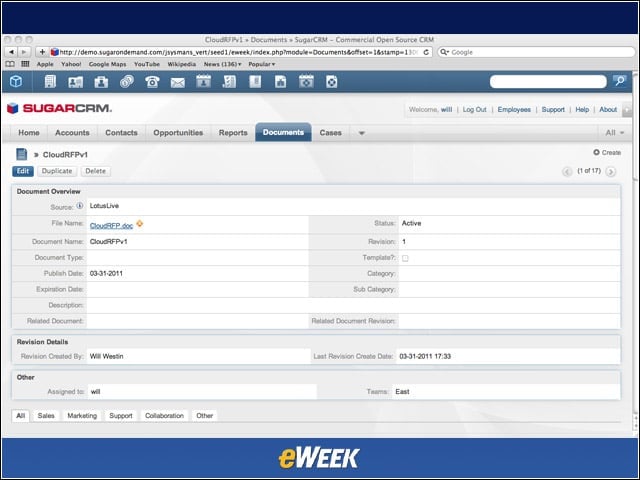The height and width of the screenshot is (480, 640).
Task: Select the Other subpanel tab
Action: tap(204, 416)
